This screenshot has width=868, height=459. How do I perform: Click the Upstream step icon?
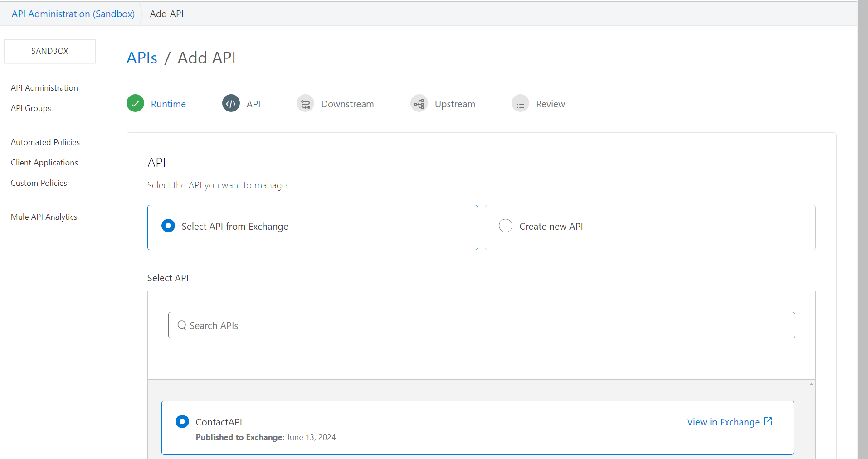point(419,103)
